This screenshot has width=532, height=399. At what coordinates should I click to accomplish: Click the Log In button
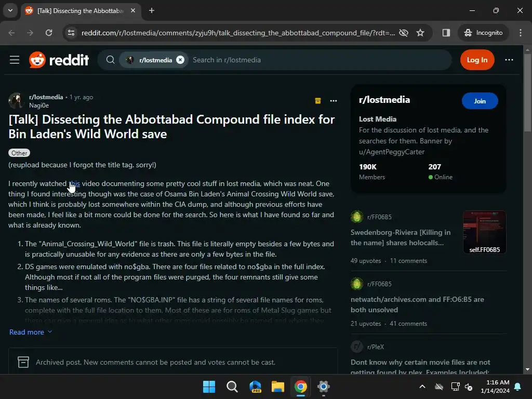tap(477, 60)
